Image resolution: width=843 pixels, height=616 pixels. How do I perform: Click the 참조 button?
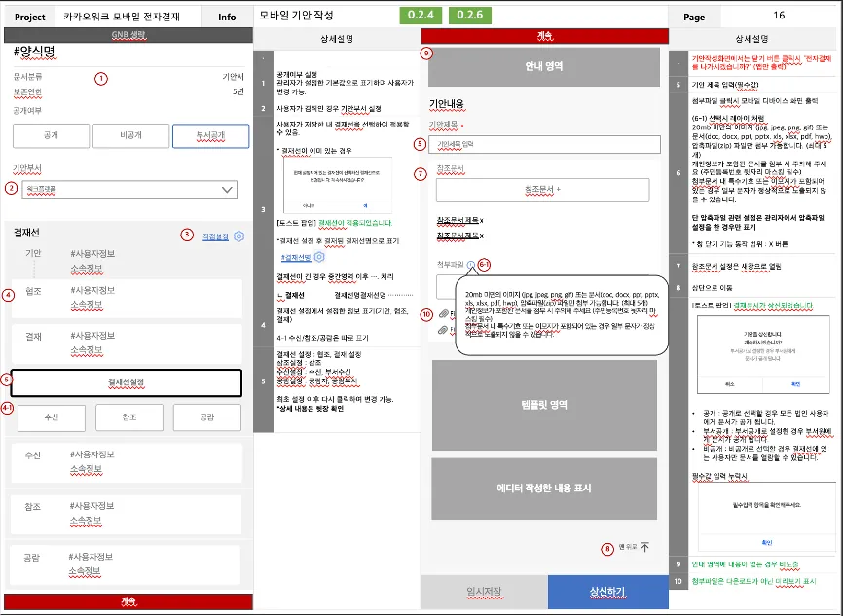point(129,417)
